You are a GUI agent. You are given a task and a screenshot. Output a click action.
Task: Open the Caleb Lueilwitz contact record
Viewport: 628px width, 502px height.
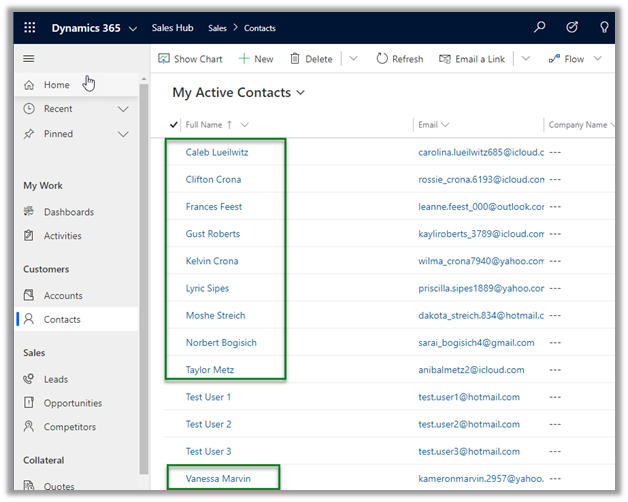(x=217, y=153)
